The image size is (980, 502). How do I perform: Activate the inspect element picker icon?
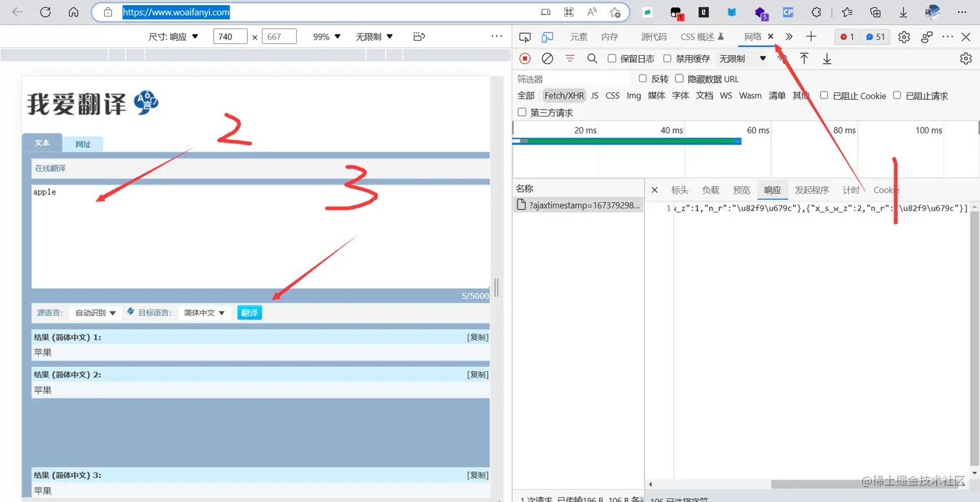(526, 37)
